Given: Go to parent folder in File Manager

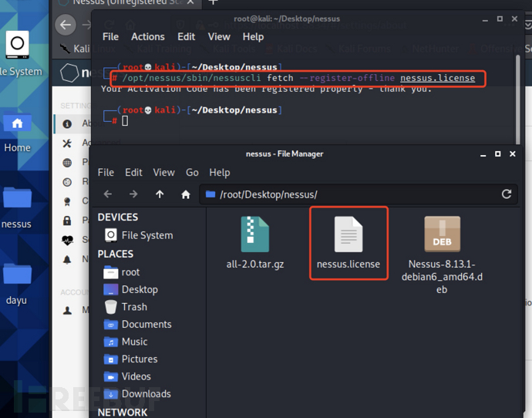Looking at the screenshot, I should pos(160,194).
